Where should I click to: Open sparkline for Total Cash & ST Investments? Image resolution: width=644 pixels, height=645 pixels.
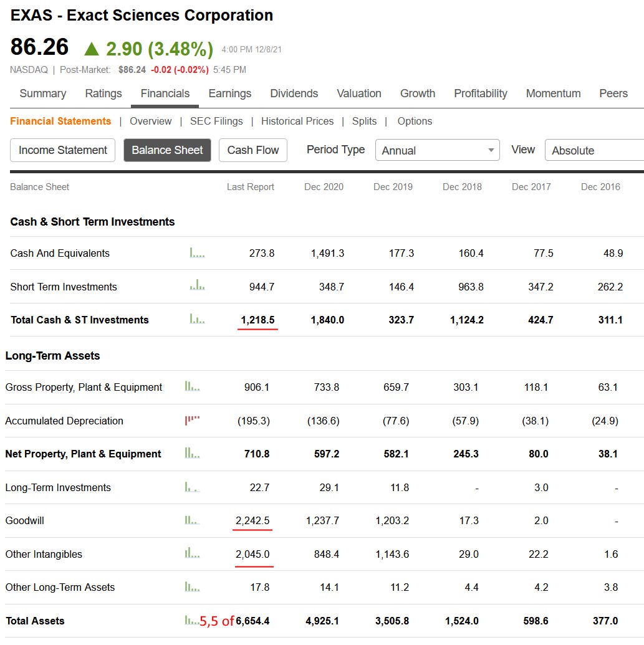coord(197,319)
